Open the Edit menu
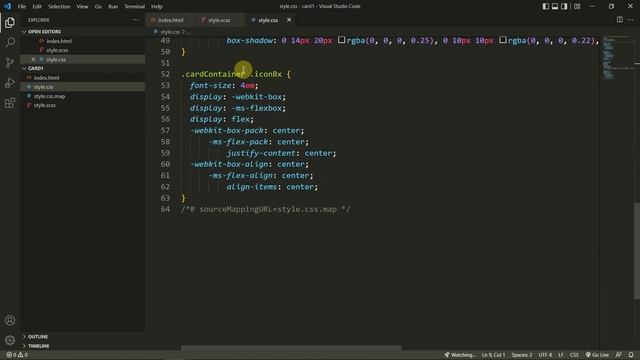 [37, 6]
